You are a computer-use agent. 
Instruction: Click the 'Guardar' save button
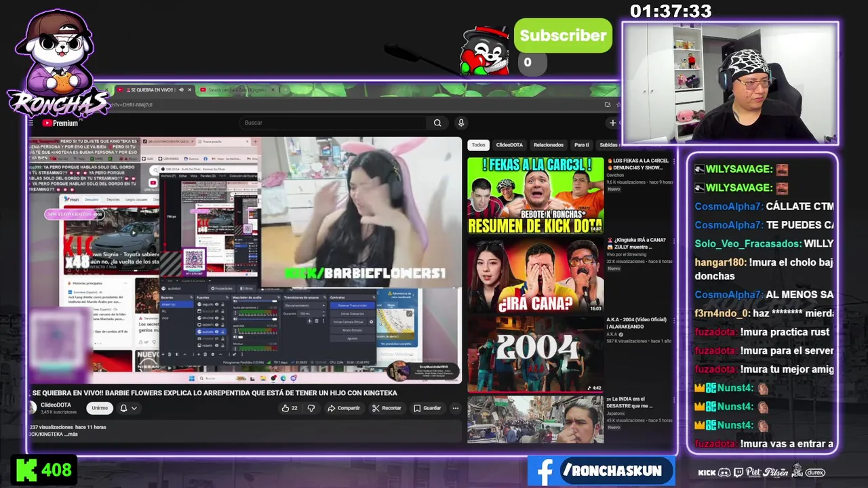click(427, 408)
